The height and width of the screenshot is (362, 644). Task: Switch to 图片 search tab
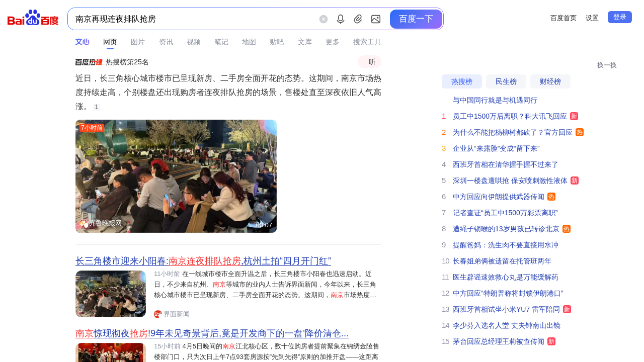pos(137,42)
